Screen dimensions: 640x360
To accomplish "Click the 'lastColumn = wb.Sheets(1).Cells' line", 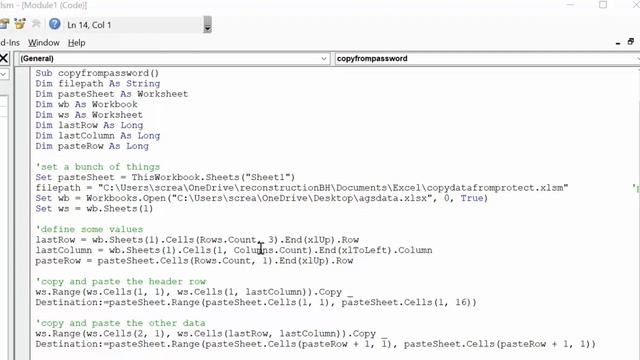I will (234, 250).
